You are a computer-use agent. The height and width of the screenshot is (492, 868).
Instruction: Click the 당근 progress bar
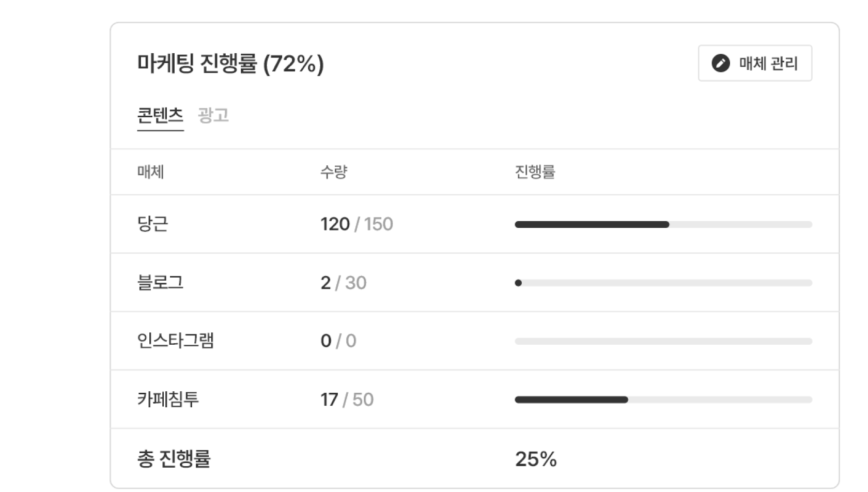663,225
